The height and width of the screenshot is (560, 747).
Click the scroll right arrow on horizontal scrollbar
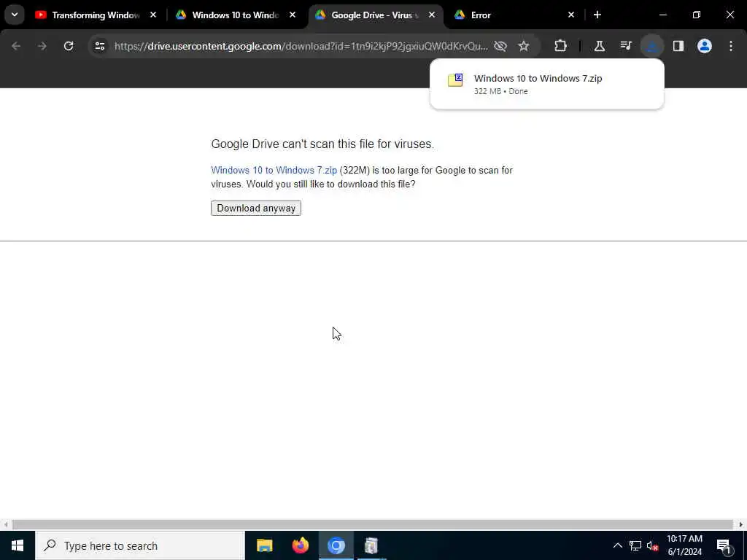coord(741,524)
